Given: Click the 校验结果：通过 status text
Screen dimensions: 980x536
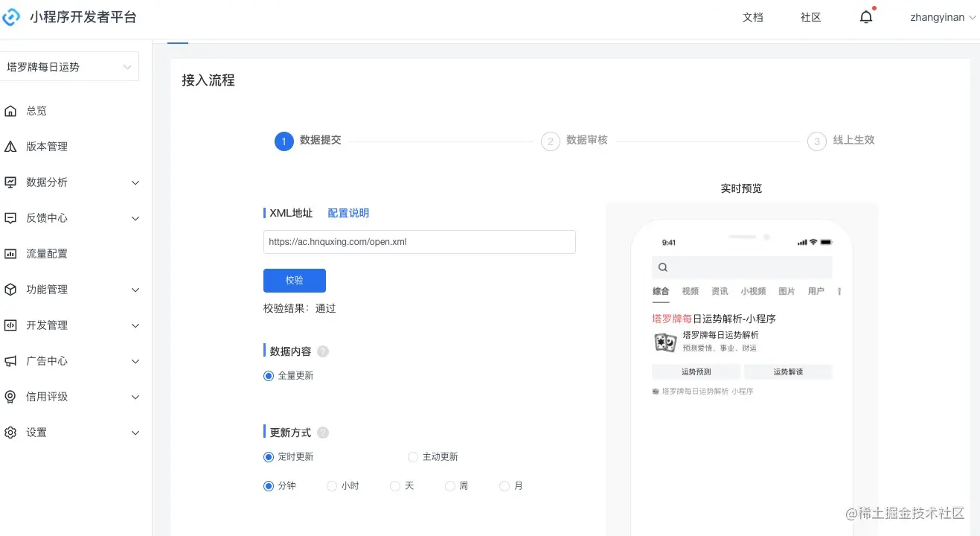Looking at the screenshot, I should (300, 308).
